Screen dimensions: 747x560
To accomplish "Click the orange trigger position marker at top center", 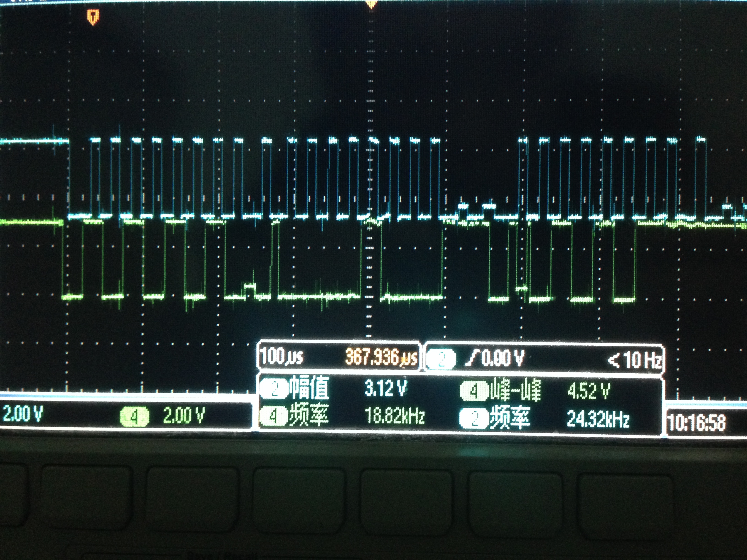I will [371, 4].
